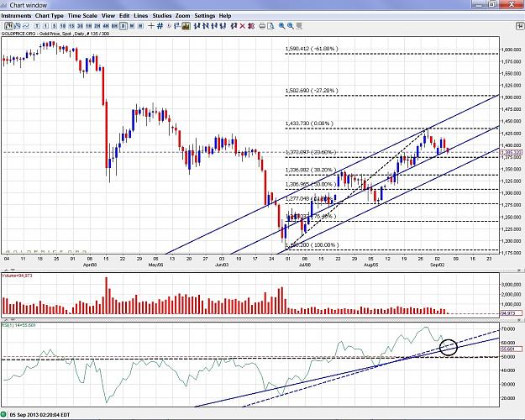
Task: Select the third line drawing tool icon
Action: (214, 26)
